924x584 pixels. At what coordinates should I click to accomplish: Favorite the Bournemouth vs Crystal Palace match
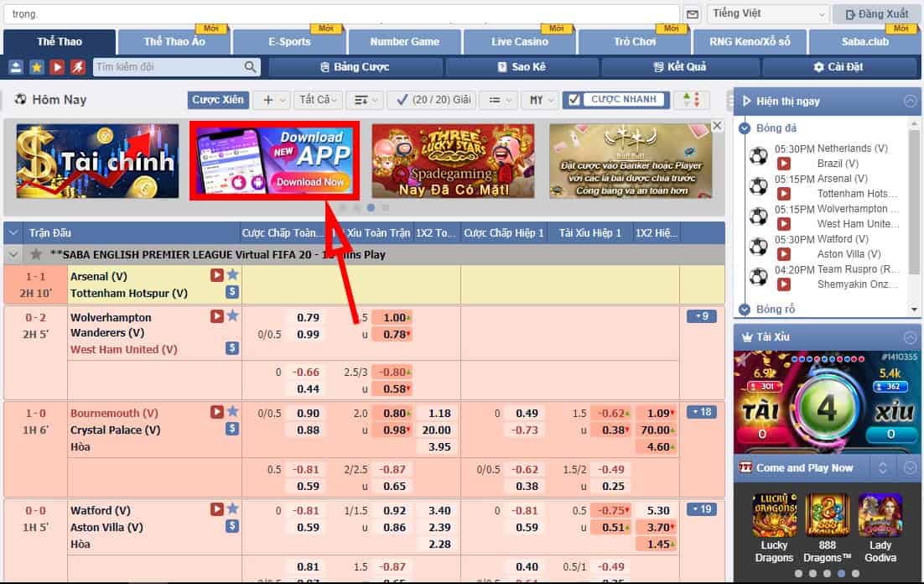pyautogui.click(x=233, y=411)
